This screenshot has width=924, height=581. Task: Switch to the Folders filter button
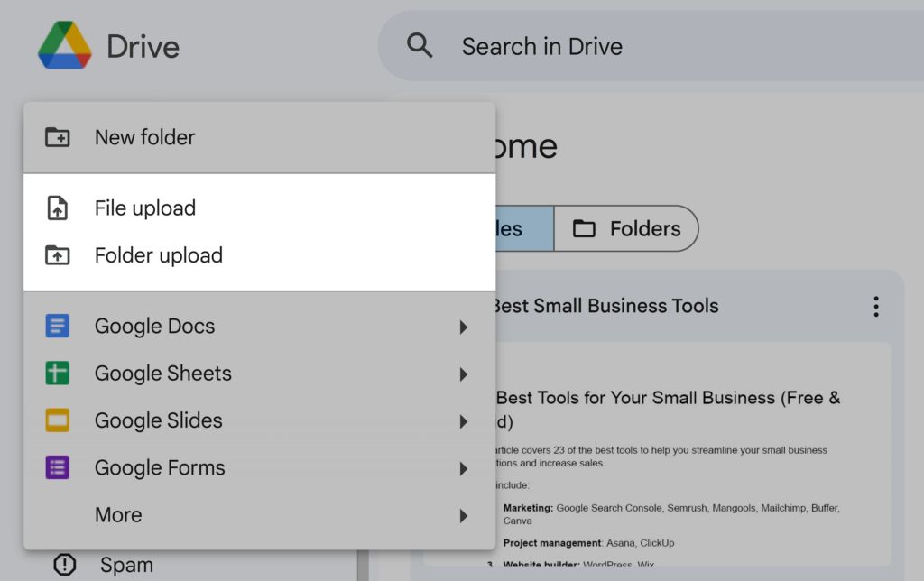click(626, 229)
